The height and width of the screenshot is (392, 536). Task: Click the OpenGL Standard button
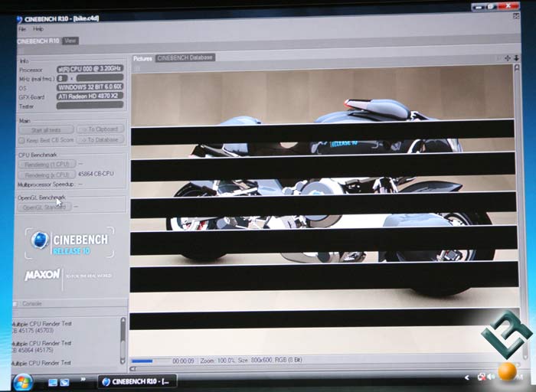click(x=44, y=207)
